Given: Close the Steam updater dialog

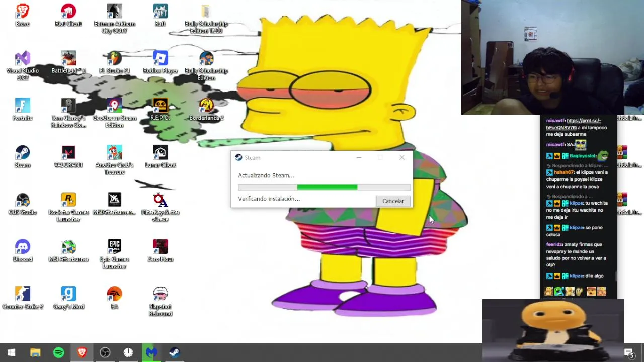Looking at the screenshot, I should [x=401, y=158].
